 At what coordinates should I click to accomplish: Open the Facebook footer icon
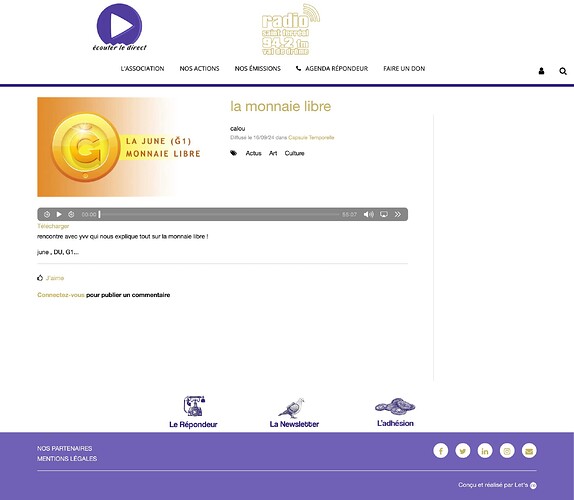tap(441, 451)
